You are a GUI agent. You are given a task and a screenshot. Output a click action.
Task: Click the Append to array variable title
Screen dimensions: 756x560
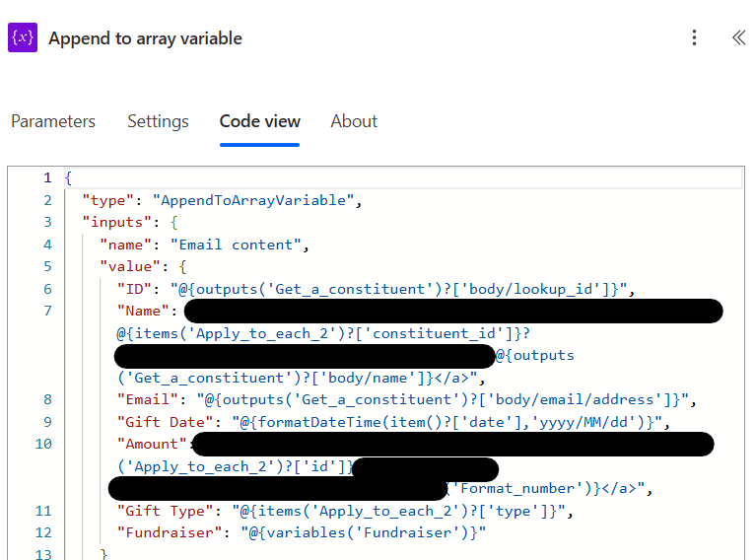coord(145,38)
